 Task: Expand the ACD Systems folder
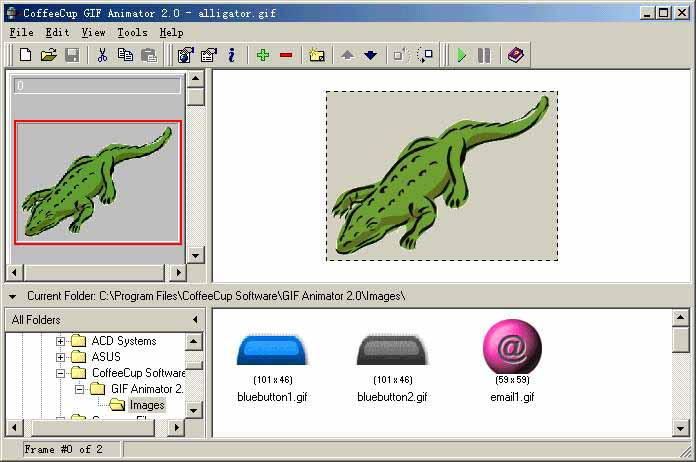tap(61, 341)
